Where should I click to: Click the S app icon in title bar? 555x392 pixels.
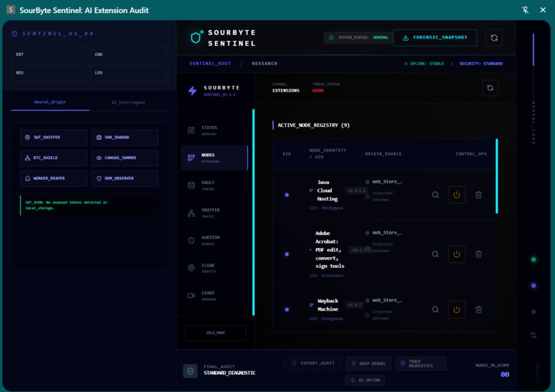coord(11,10)
